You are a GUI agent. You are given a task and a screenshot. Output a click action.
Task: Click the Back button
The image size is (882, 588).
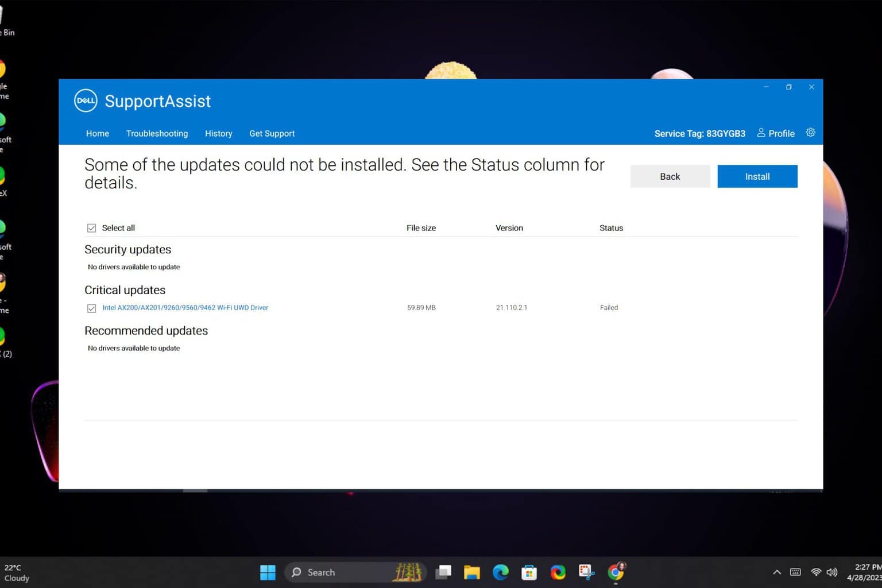pos(670,176)
